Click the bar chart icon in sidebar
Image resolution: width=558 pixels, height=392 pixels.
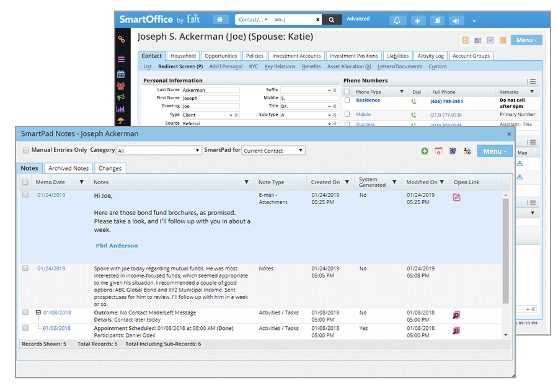click(120, 109)
